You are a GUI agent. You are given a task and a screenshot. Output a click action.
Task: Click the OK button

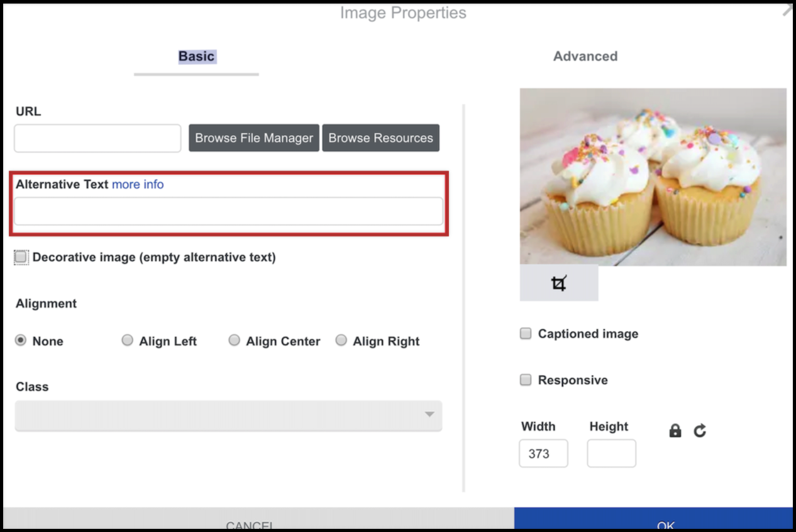tap(653, 519)
